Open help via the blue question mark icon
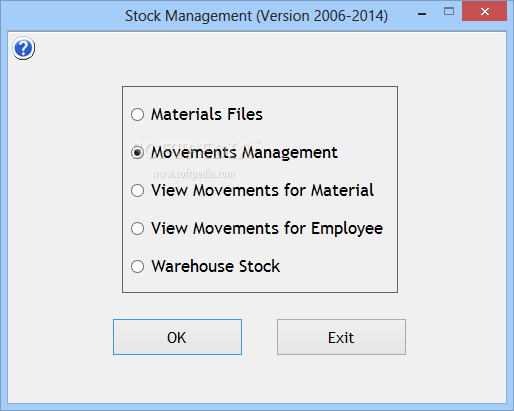514x411 pixels. [23, 48]
